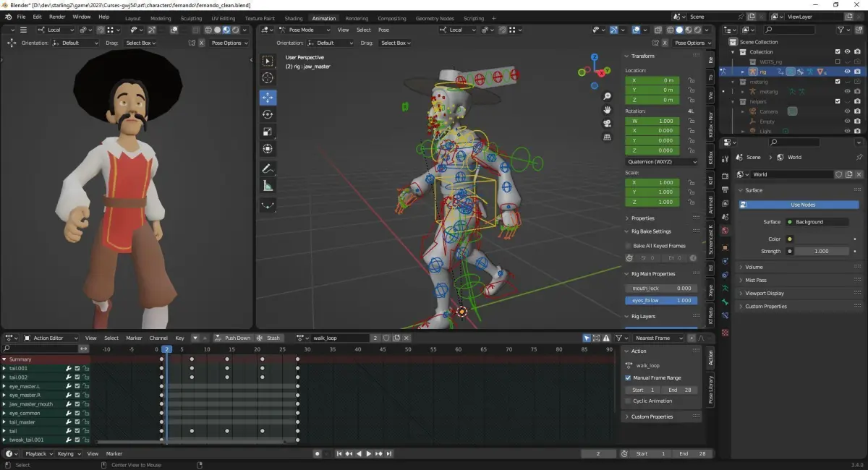Open the Pose Library side tab
The width and height of the screenshot is (868, 470).
pos(710,390)
